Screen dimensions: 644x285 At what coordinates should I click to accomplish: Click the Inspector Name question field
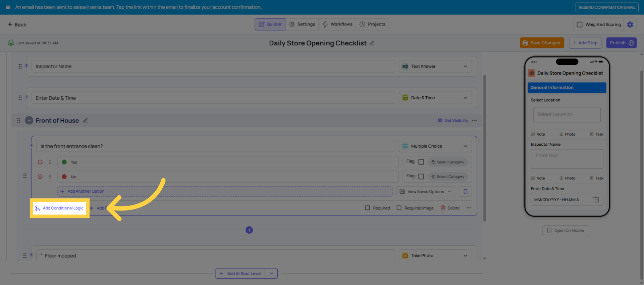click(213, 66)
